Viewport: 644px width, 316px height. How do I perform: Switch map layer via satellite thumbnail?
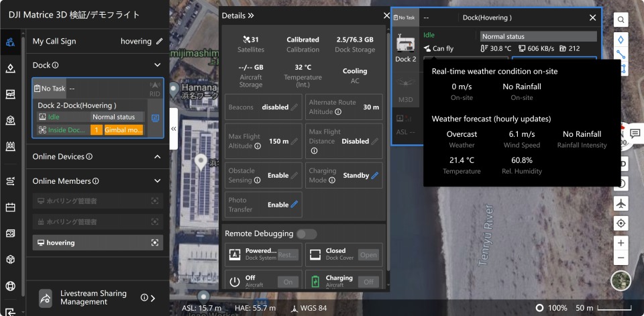pos(621,280)
